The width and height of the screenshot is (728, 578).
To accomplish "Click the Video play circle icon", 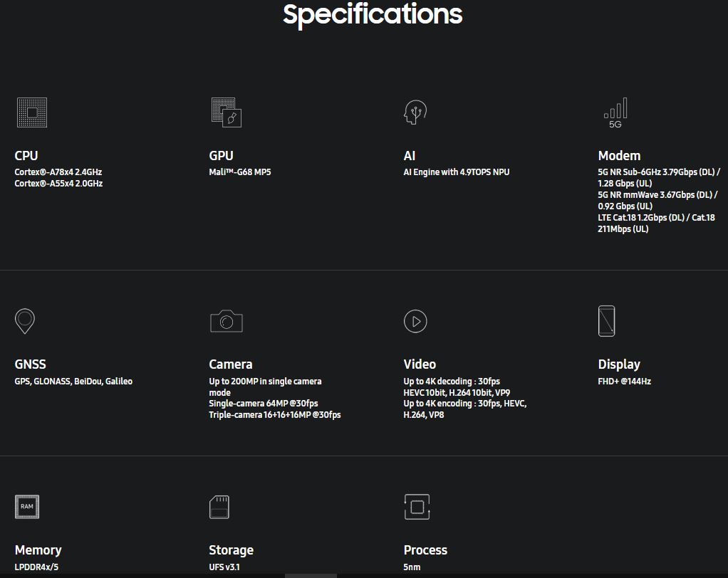I will coord(415,321).
